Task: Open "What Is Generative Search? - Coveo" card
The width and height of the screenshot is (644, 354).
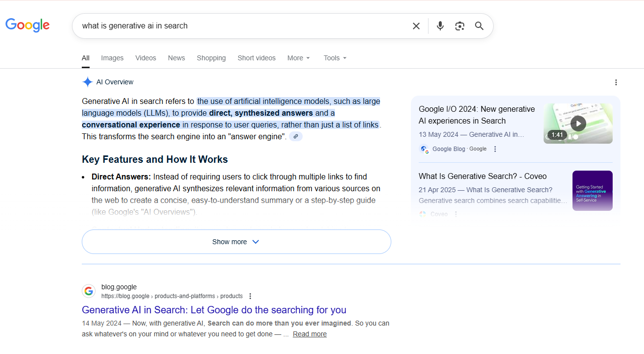Action: [482, 176]
